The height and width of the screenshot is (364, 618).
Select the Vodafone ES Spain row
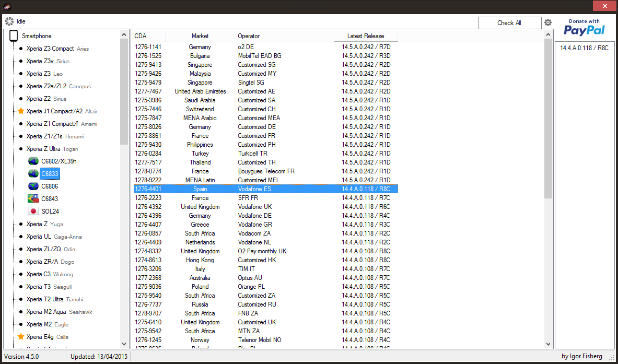pyautogui.click(x=266, y=189)
